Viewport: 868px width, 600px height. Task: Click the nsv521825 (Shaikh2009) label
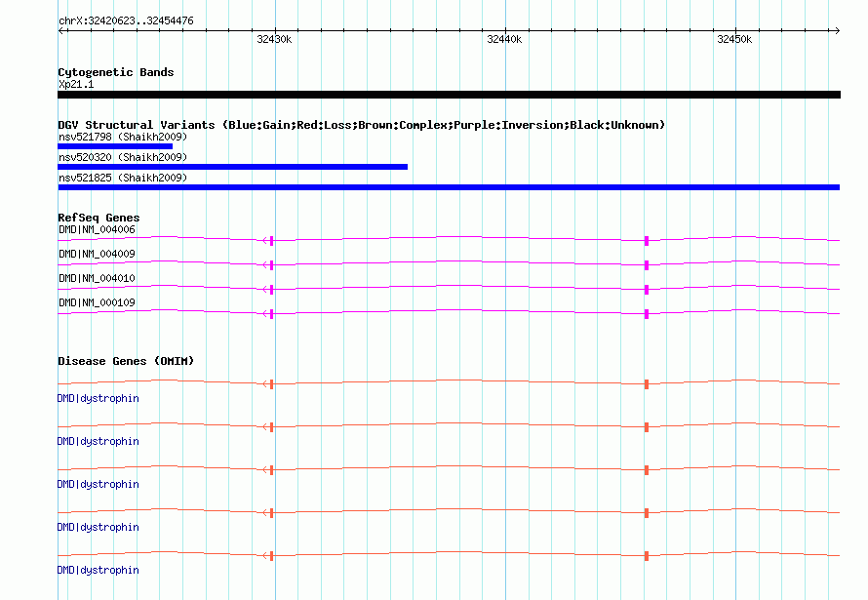pos(123,178)
